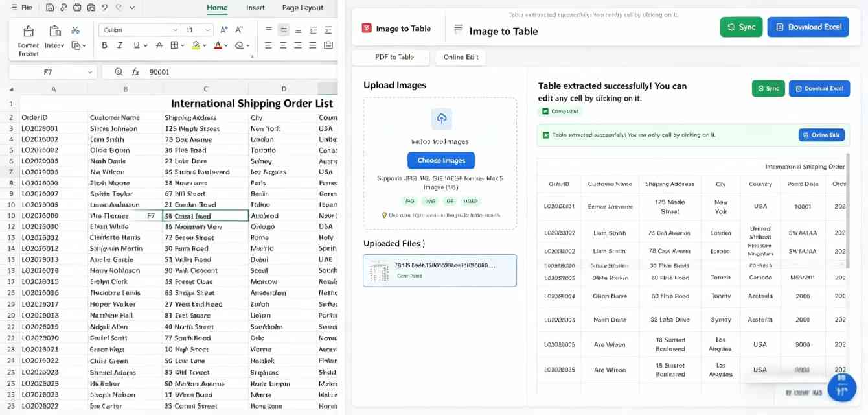Click the Print icon in the quick access toolbar
The height and width of the screenshot is (415, 868).
tap(77, 8)
